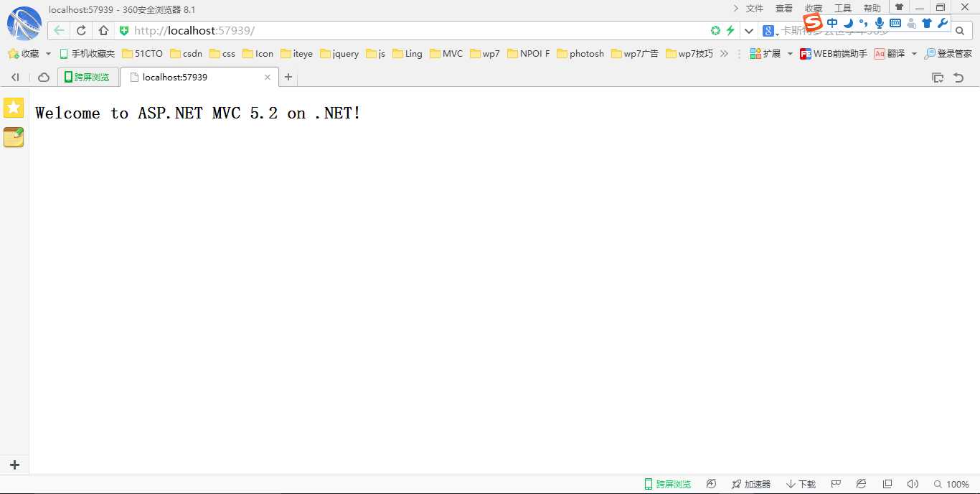Viewport: 980px width, 494px height.
Task: Open the js bookmark folder
Action: point(375,53)
